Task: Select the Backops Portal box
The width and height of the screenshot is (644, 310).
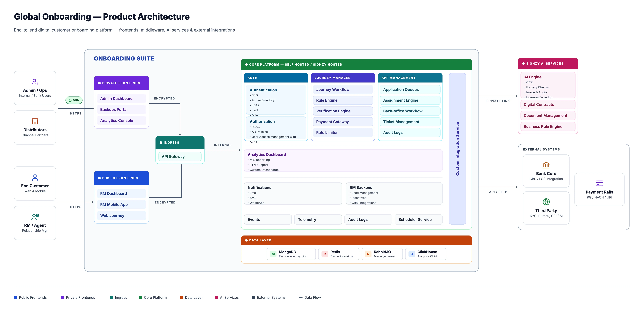Action: pos(121,109)
